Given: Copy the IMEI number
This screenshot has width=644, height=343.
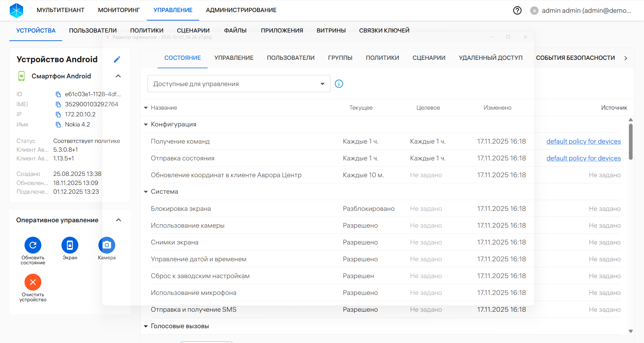Looking at the screenshot, I should [58, 105].
